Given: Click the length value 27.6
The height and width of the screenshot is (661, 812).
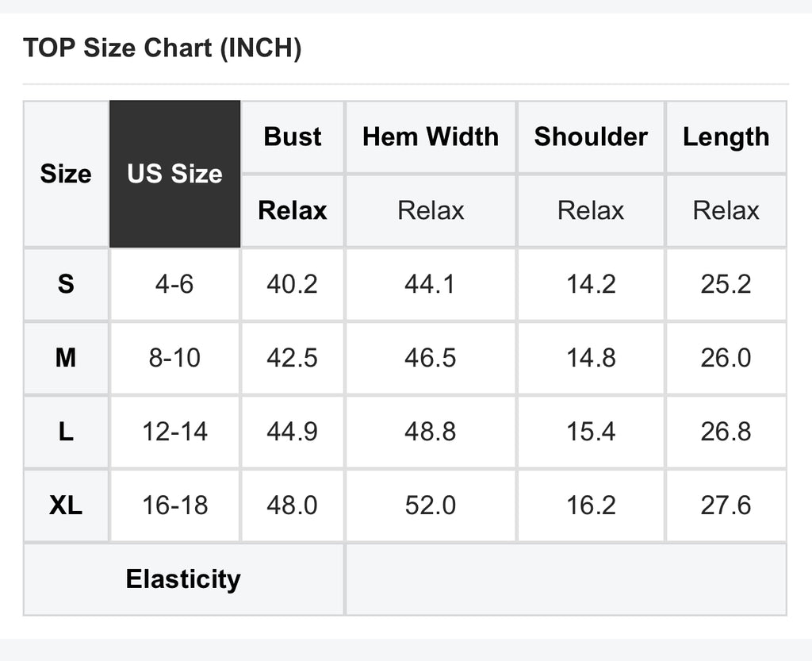Looking at the screenshot, I should pos(726,505).
